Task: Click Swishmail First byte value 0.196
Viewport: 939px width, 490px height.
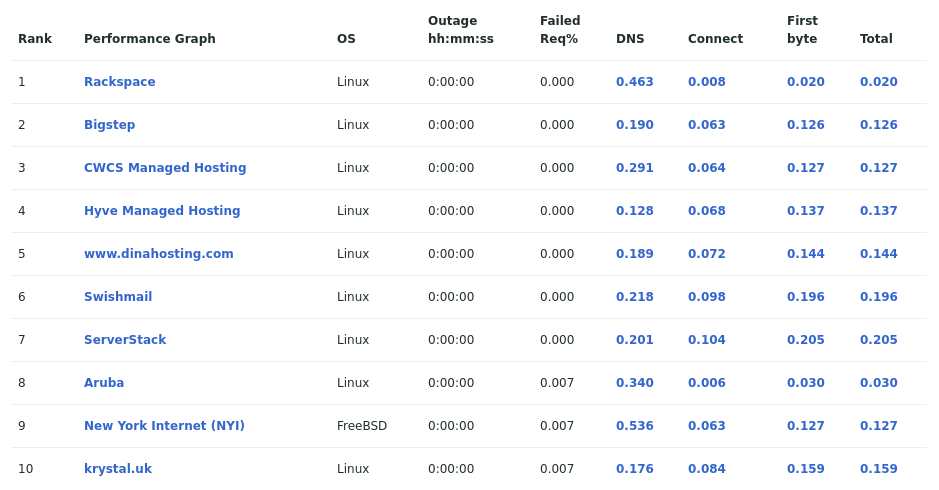Action: [x=805, y=297]
